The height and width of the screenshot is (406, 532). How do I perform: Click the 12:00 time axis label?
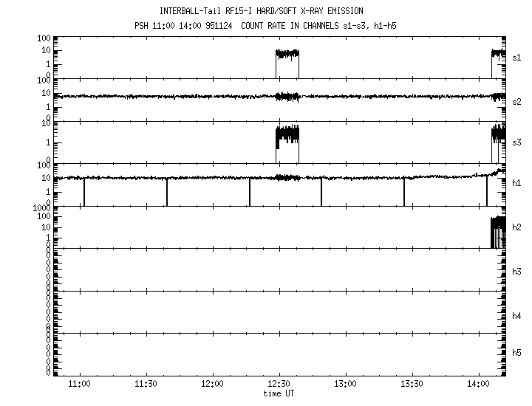pos(212,384)
